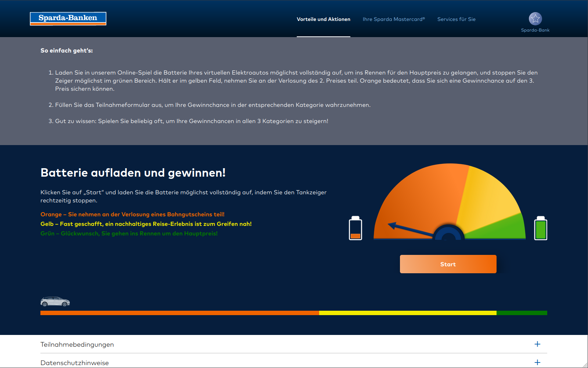Screen dimensions: 588x368
Task: Go to Ihre Sparda Mastercard menu
Action: pos(394,19)
